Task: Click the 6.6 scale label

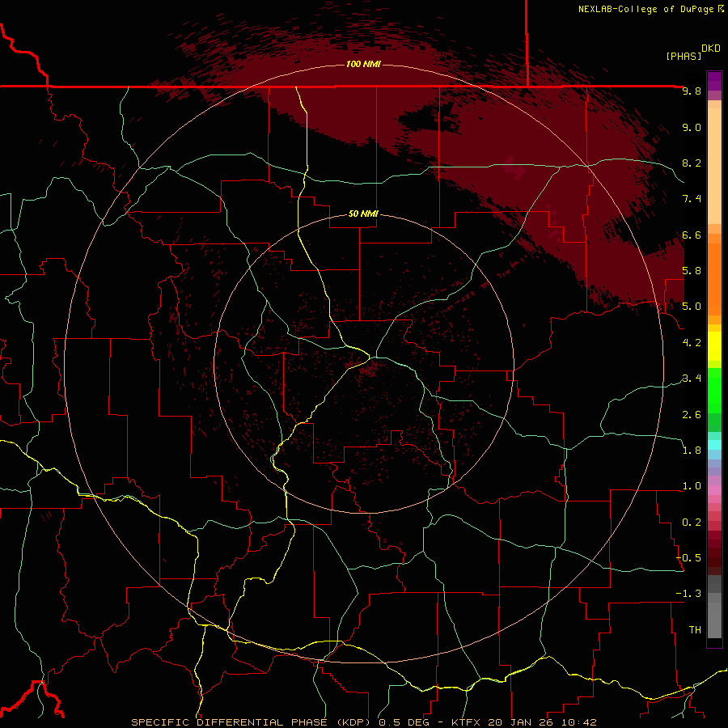Action: pos(692,235)
